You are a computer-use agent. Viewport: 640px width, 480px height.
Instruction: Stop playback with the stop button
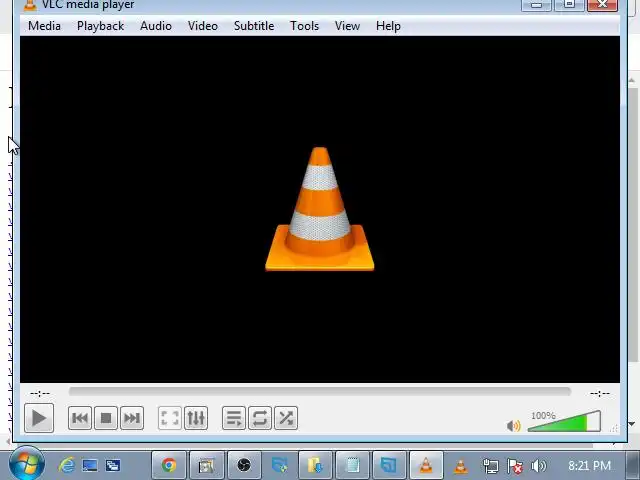(106, 418)
